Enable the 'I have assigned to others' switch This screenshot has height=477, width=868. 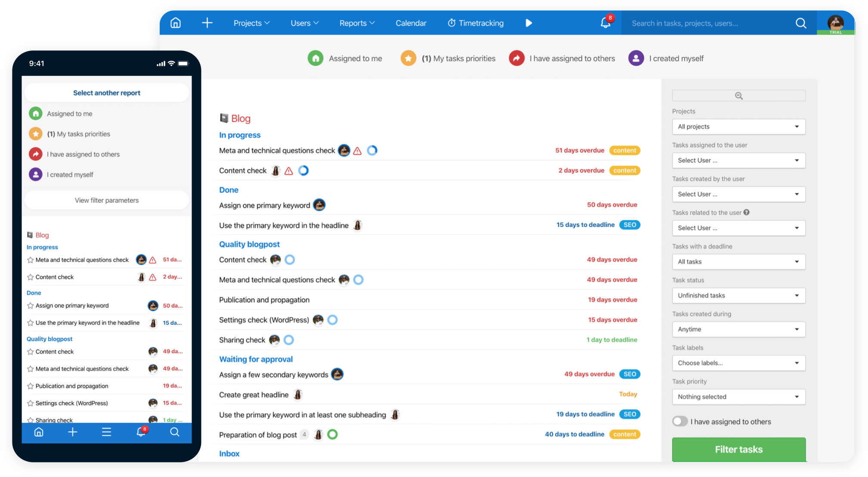[x=680, y=421]
